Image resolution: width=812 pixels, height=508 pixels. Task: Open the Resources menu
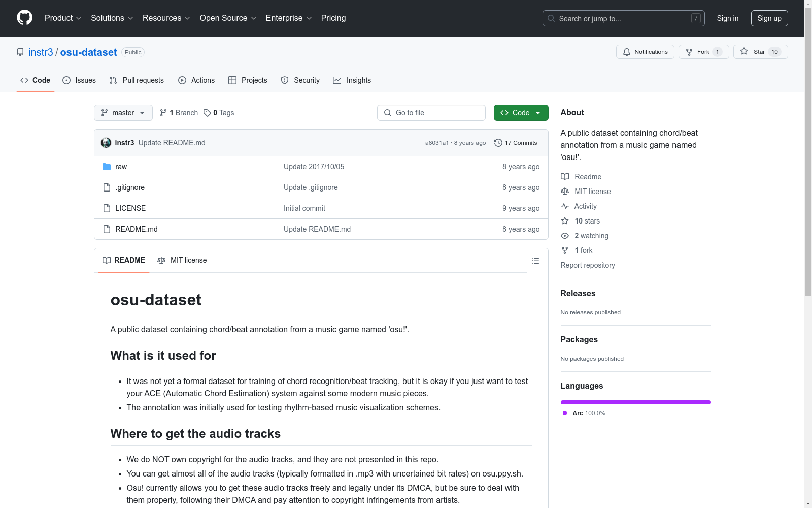166,18
